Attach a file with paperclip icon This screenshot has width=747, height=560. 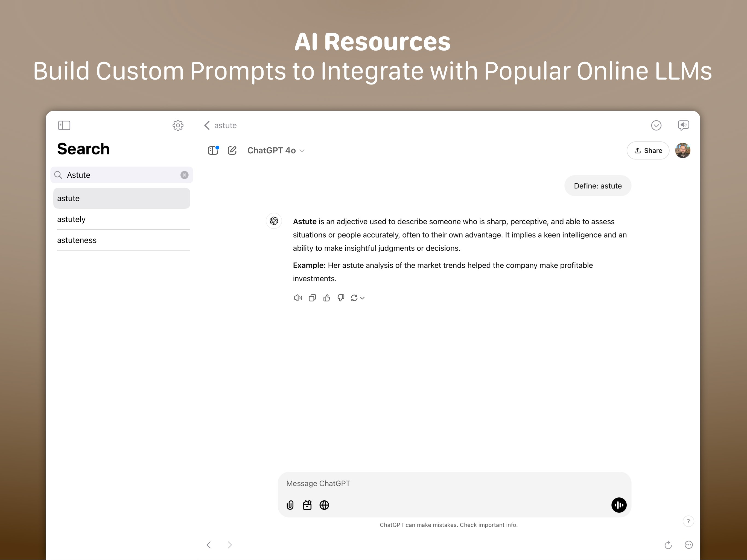pos(290,505)
